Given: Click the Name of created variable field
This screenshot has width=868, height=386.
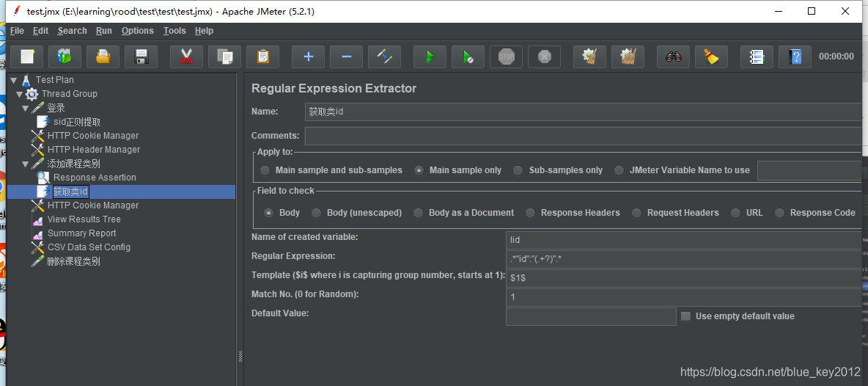Looking at the screenshot, I should [684, 241].
